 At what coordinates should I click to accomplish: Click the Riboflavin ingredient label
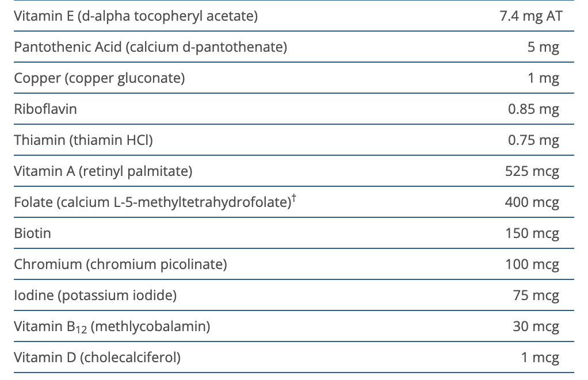[x=45, y=109]
